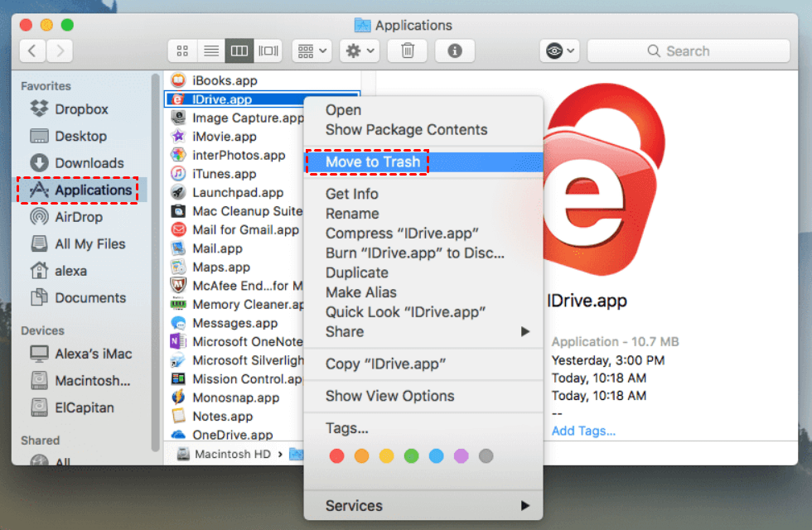
Task: Open Desktop in the sidebar
Action: tap(81, 136)
